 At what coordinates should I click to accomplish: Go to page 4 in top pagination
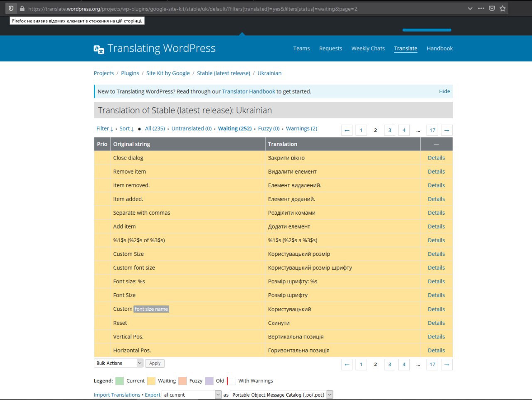(x=404, y=130)
